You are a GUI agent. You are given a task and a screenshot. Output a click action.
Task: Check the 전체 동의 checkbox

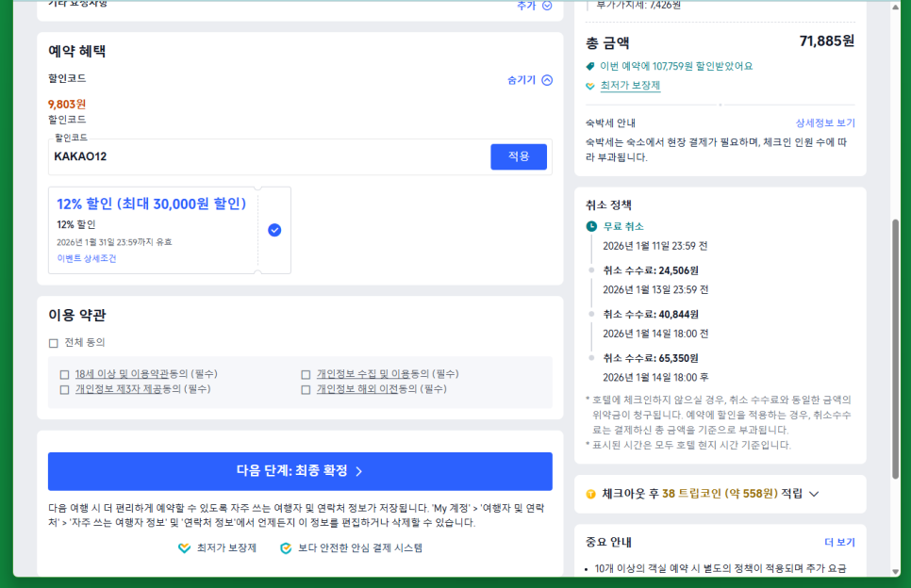[52, 342]
